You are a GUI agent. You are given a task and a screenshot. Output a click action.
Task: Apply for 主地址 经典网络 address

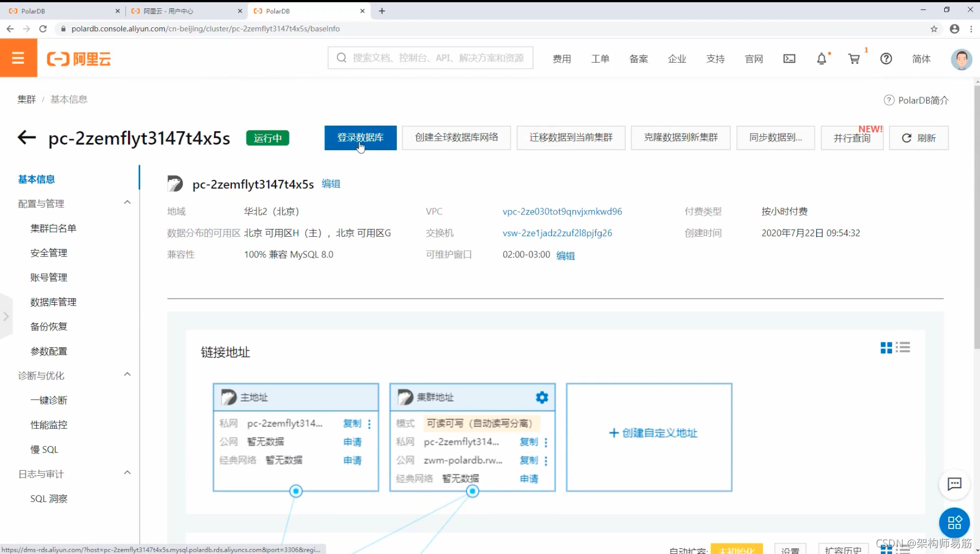[352, 460]
